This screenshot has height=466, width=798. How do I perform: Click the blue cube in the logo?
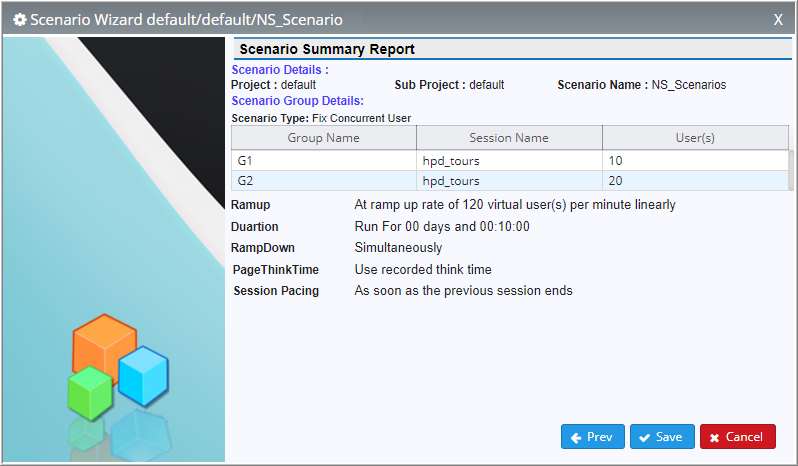pos(144,376)
